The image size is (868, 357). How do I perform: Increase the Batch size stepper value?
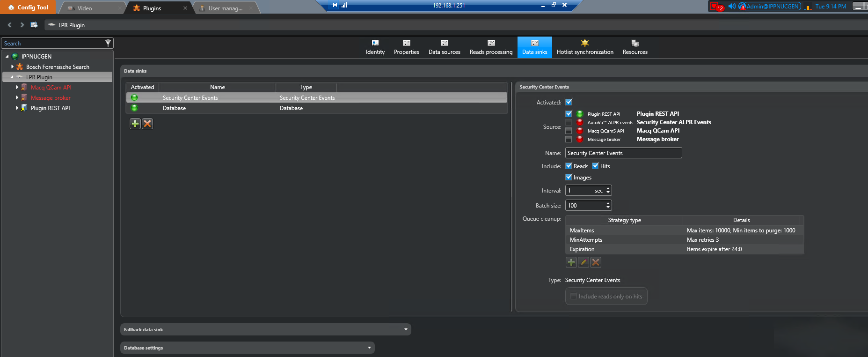tap(608, 203)
